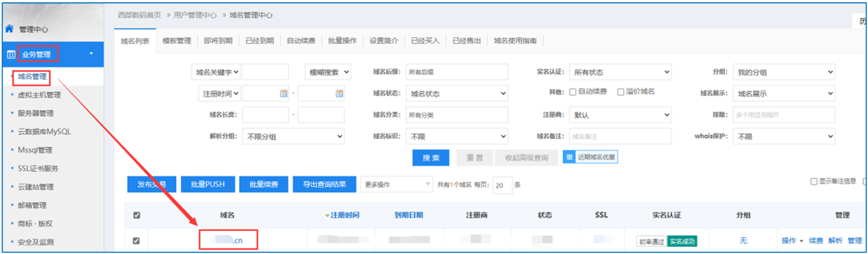This screenshot has width=868, height=254.
Task: Click the 域名备注 input field
Action: click(620, 136)
